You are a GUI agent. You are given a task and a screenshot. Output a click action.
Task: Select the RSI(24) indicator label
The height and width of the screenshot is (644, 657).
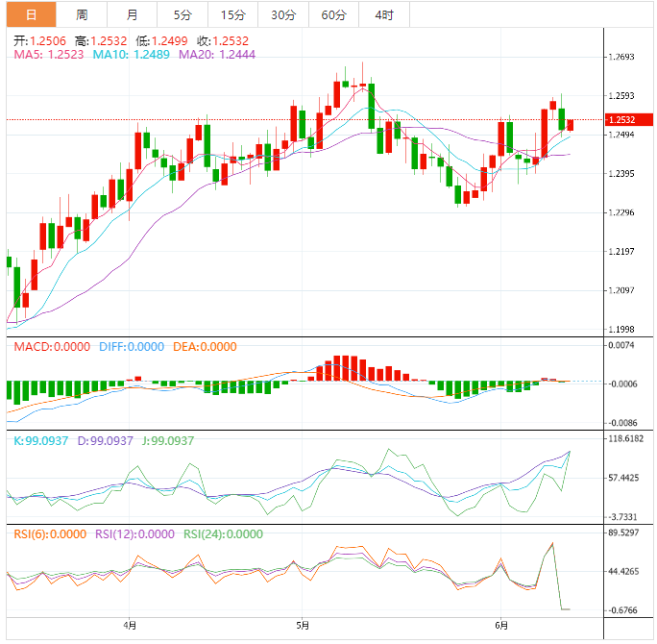click(223, 534)
